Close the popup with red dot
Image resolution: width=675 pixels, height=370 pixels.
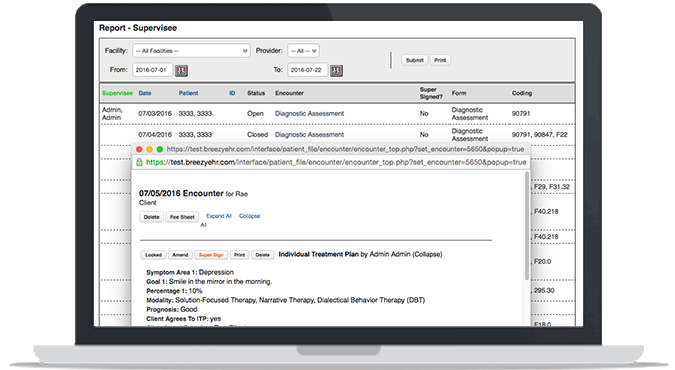(x=139, y=149)
